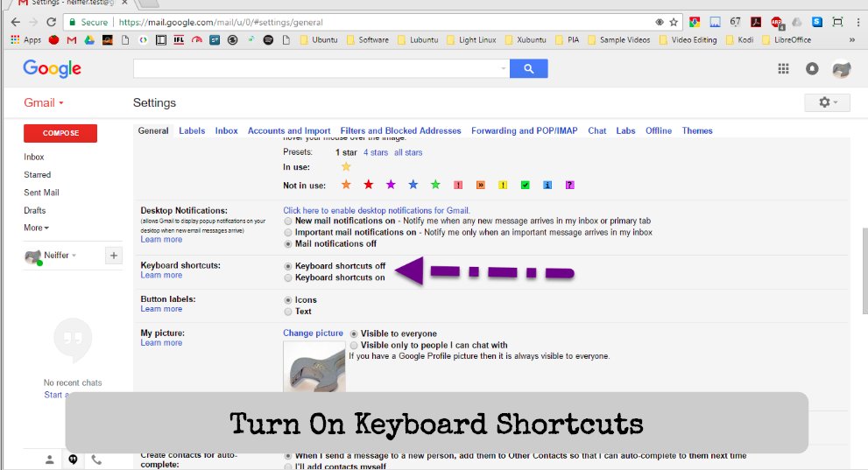The image size is (868, 470).
Task: Click the purple question mark icon
Action: tap(569, 186)
